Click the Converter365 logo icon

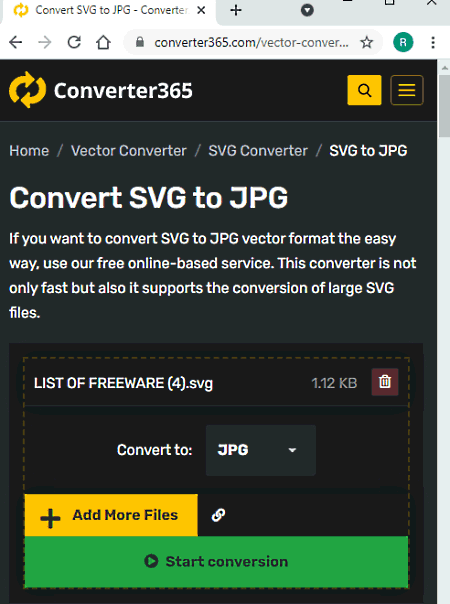(27, 90)
